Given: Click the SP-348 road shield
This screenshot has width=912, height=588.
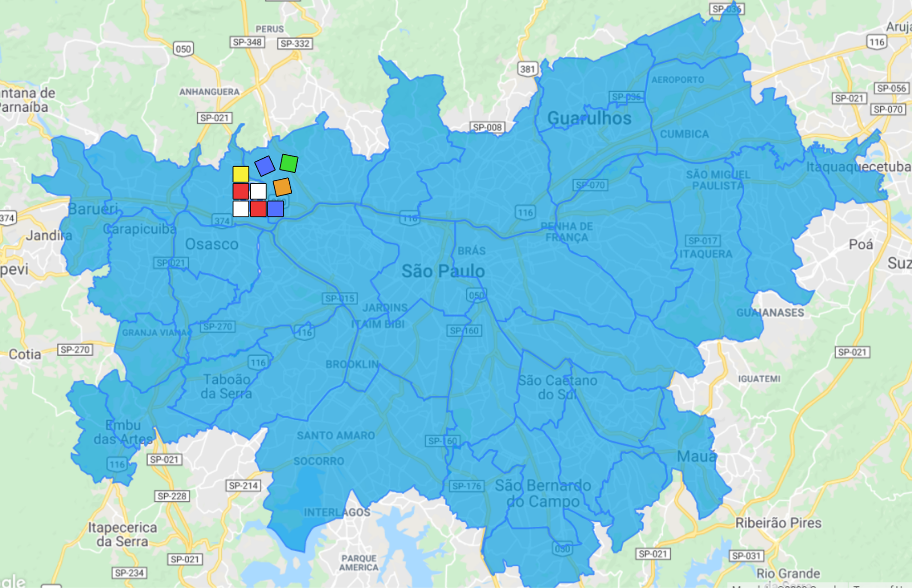Looking at the screenshot, I should pyautogui.click(x=247, y=42).
